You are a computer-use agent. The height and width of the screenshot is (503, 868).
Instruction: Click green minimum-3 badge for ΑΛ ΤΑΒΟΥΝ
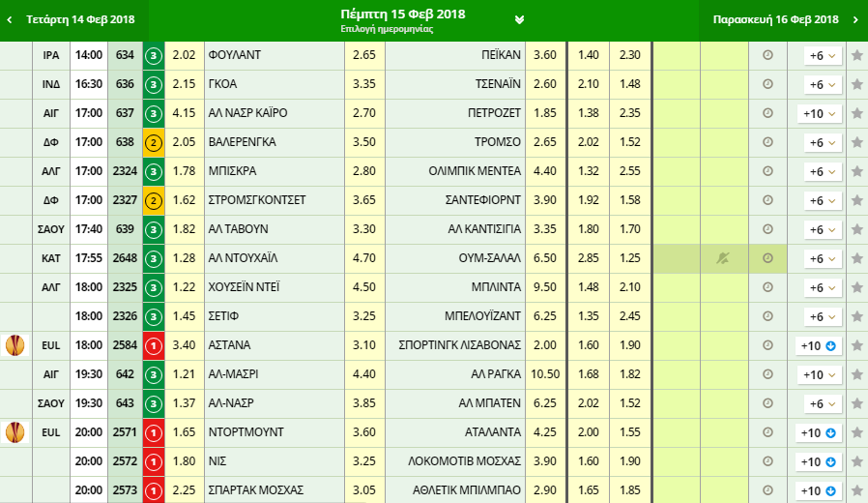click(153, 230)
